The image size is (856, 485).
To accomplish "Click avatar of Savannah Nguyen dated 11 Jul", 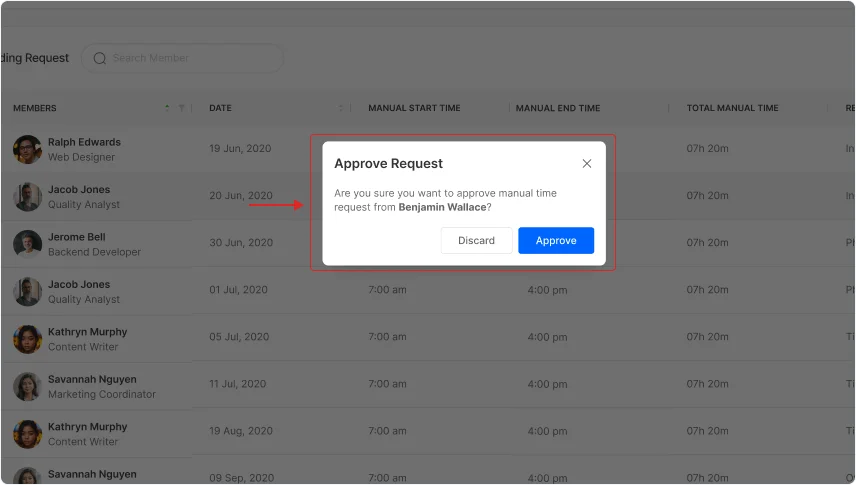I will click(27, 387).
